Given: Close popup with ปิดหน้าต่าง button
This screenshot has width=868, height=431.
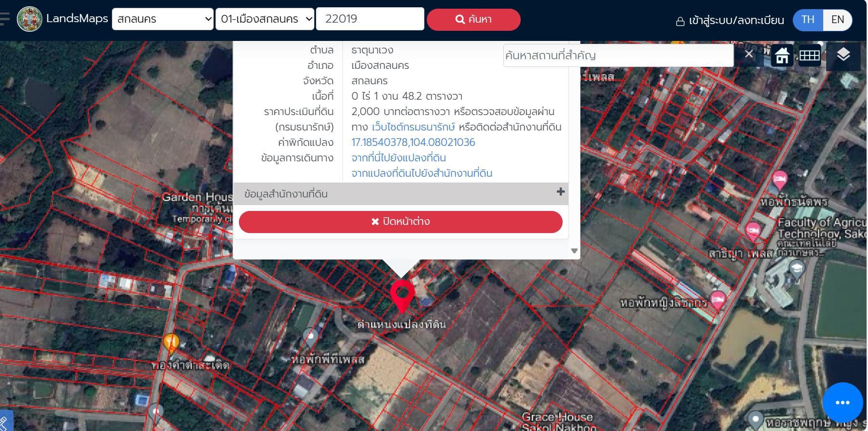Looking at the screenshot, I should click(401, 222).
